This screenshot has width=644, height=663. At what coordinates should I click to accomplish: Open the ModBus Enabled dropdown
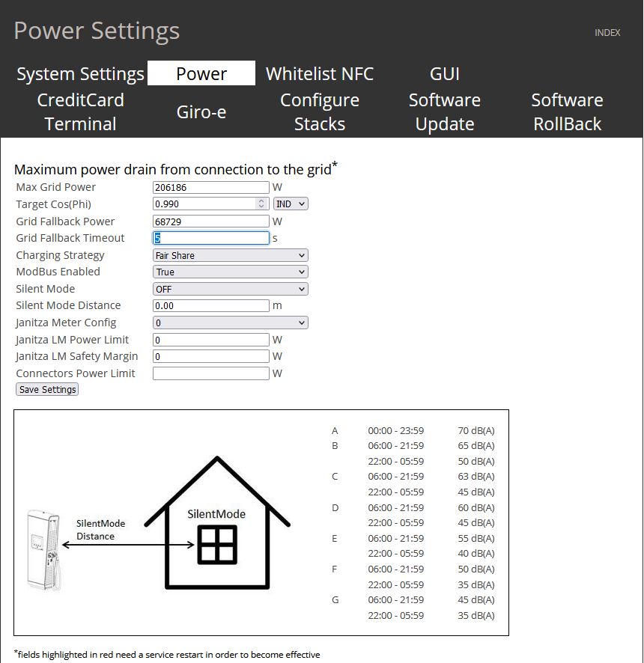point(230,272)
